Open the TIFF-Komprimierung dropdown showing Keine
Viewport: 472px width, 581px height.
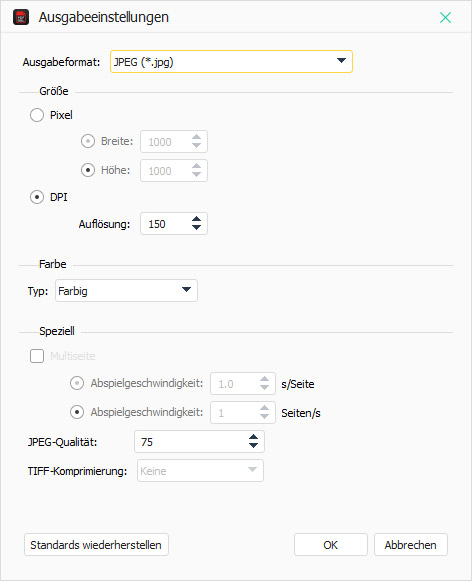pos(200,471)
